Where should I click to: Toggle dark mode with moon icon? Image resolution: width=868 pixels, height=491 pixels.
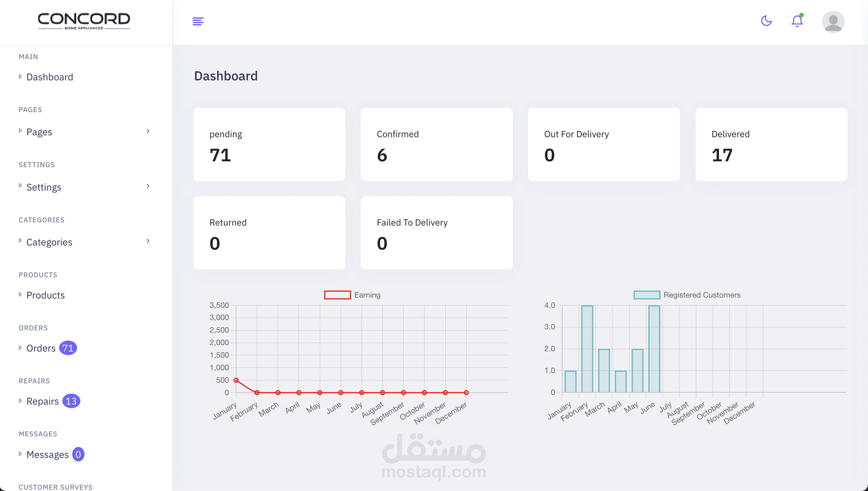coord(766,21)
